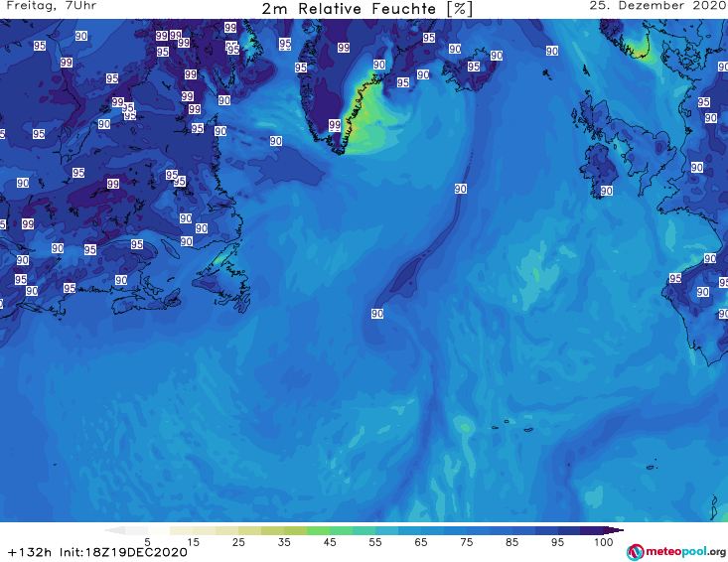Click the date '25. Dezember 2020'

657,6
